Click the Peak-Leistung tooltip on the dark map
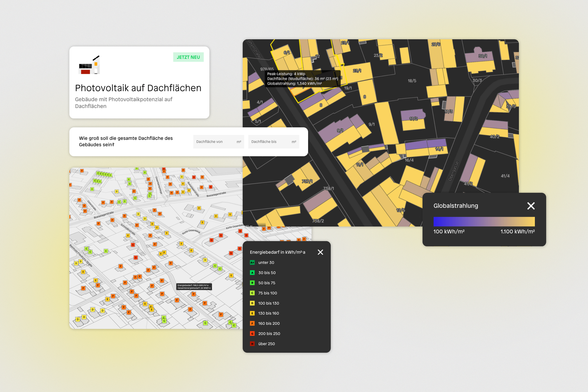Viewport: 588px width, 392px height. [x=302, y=79]
